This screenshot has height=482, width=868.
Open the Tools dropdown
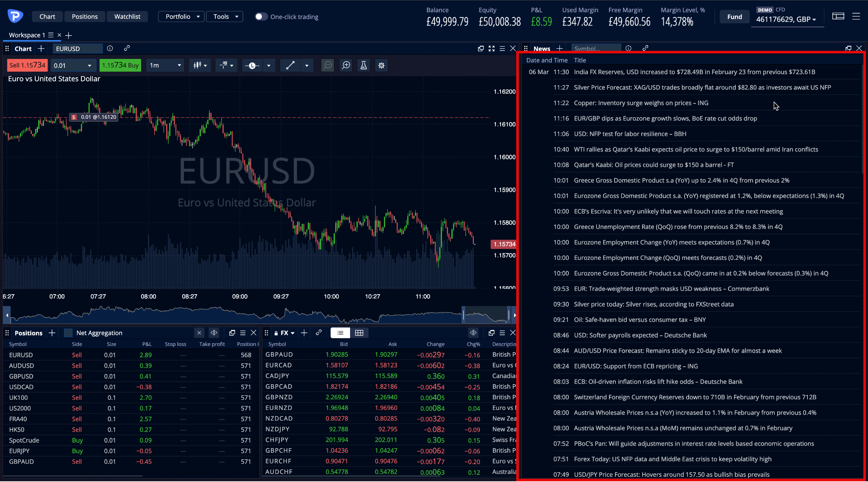(x=225, y=17)
